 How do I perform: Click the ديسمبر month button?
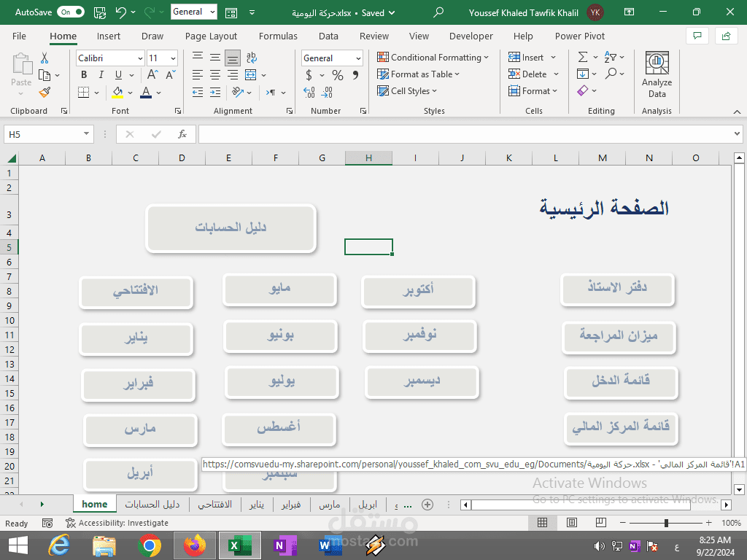pos(422,382)
